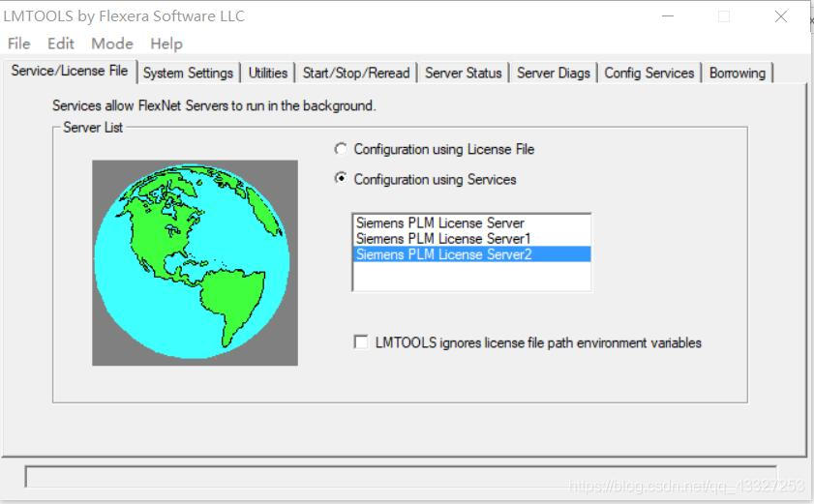The image size is (814, 504).
Task: Go to the Server Status tab
Action: [x=463, y=74]
